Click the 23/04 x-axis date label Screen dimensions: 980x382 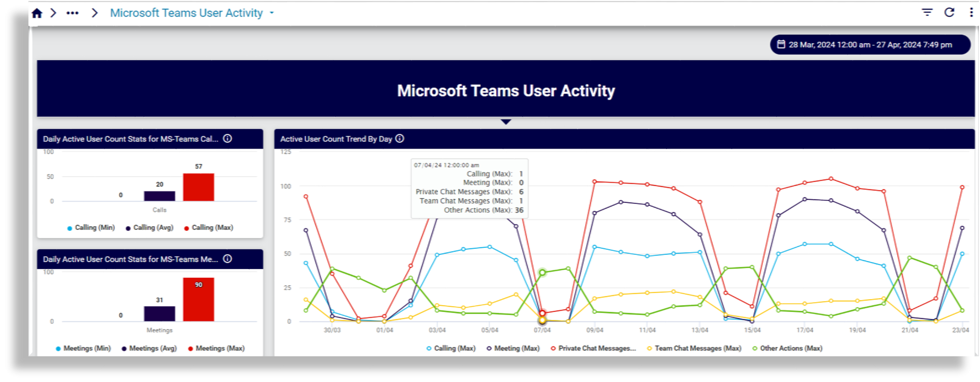coord(961,330)
